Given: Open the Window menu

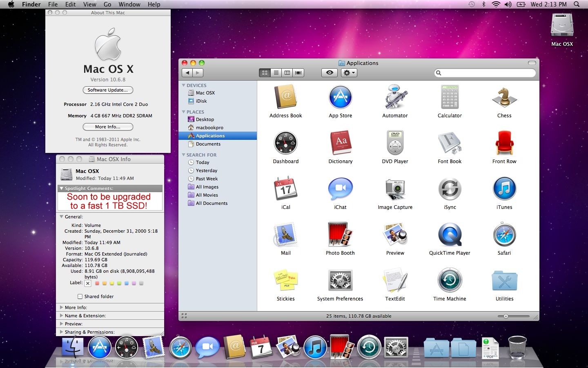Looking at the screenshot, I should [x=129, y=4].
